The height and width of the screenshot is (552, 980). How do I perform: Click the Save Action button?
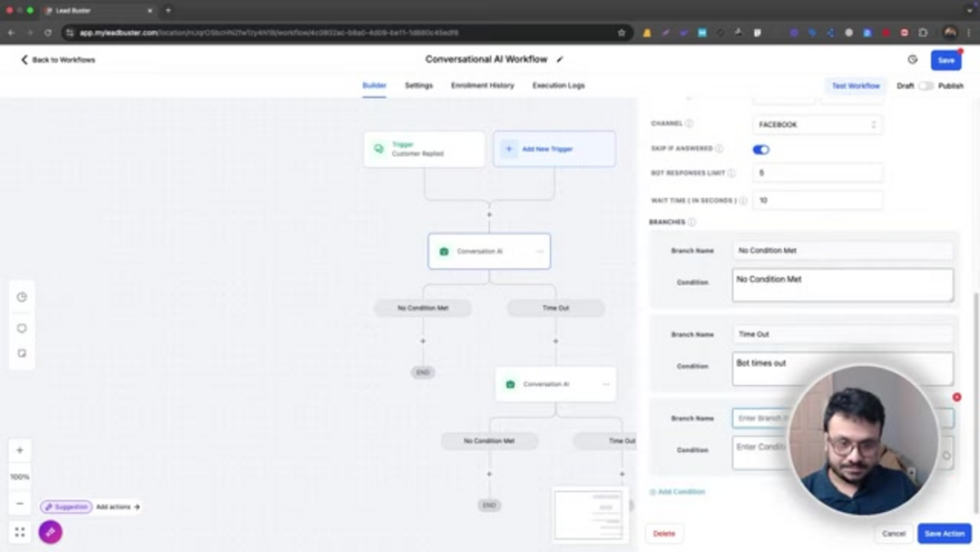pyautogui.click(x=944, y=533)
